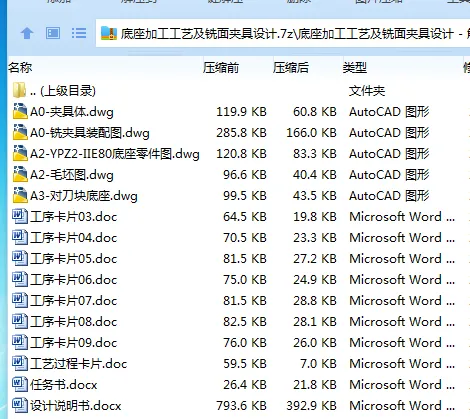This screenshot has height=419, width=470.
Task: Click the 119.9 KB size cell
Action: pos(241,111)
